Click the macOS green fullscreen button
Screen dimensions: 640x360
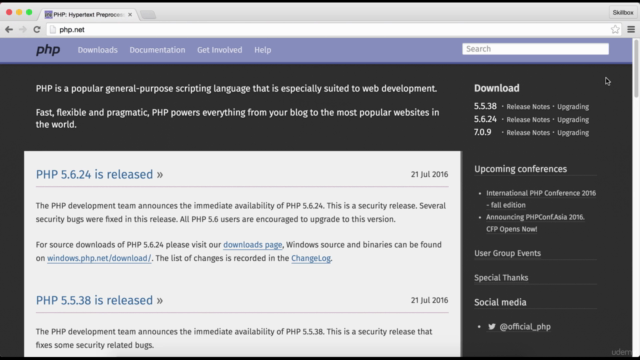tap(29, 12)
